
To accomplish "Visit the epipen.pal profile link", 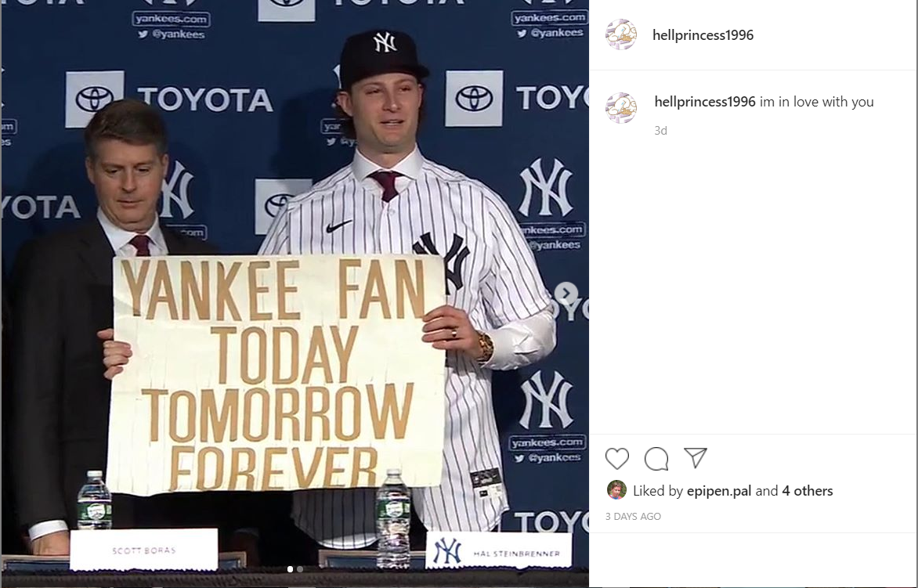I will [719, 491].
